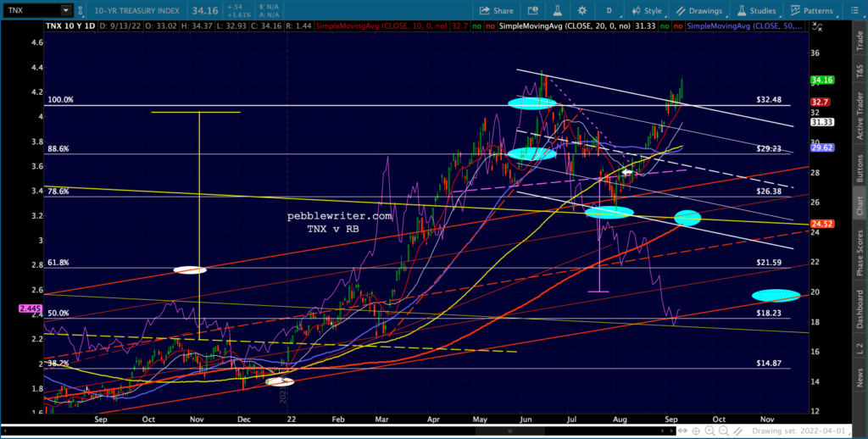868x439 pixels.
Task: Click the SimpleMovingAvg (CLOSE, 50 study label
Action: (x=744, y=26)
